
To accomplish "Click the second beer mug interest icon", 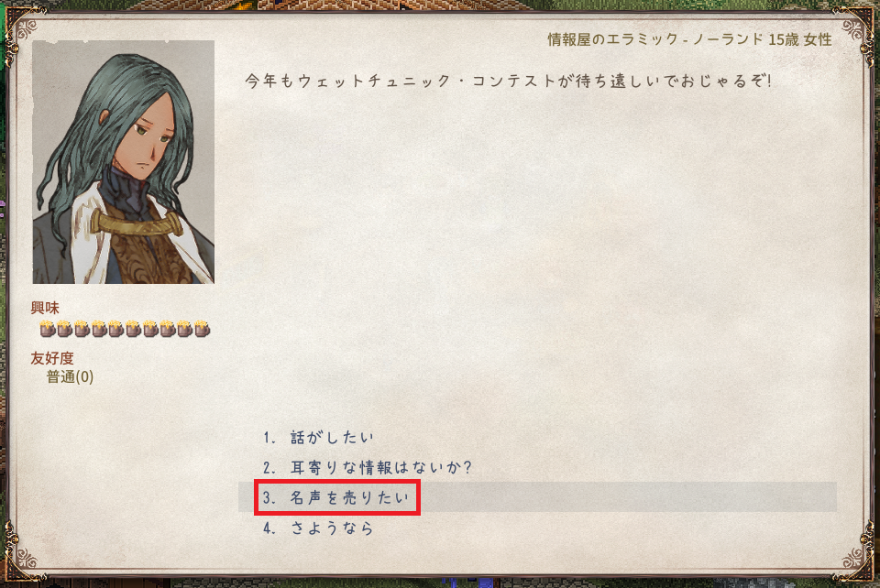I will [x=64, y=329].
